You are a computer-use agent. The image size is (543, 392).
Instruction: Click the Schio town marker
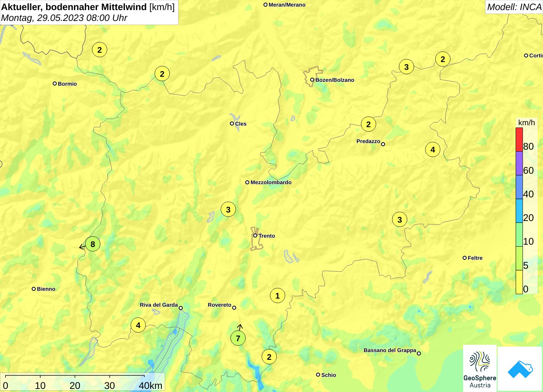pos(318,375)
